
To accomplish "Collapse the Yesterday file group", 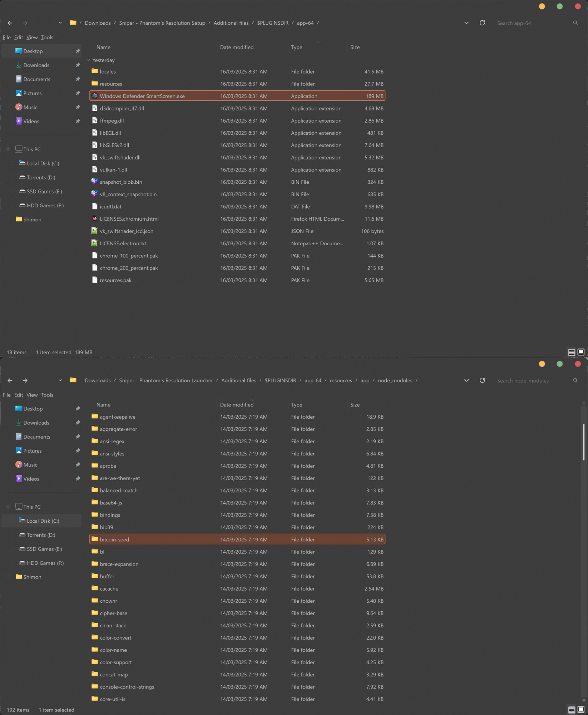I will pos(88,60).
